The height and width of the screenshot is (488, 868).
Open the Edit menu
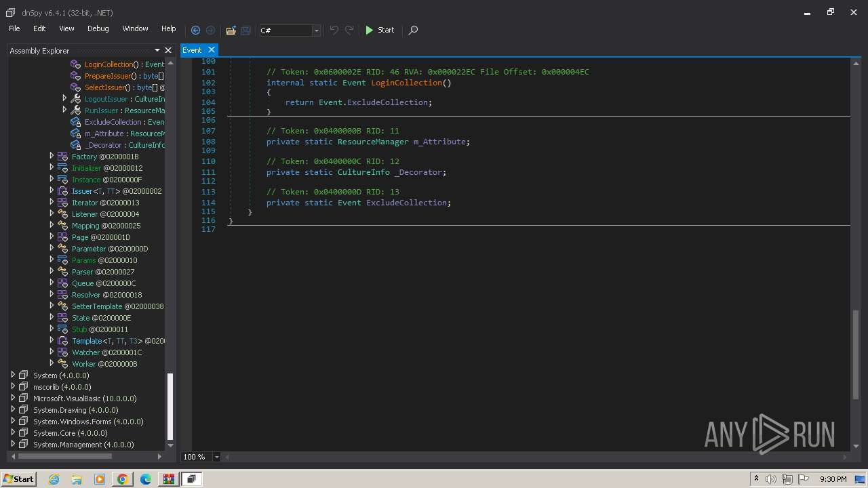[39, 28]
